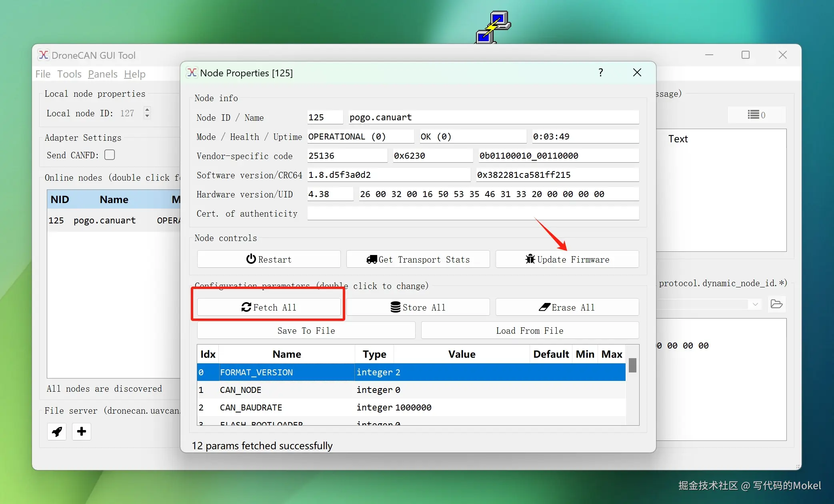Increase Local node ID with up arrow
The image size is (834, 504).
[x=147, y=110]
